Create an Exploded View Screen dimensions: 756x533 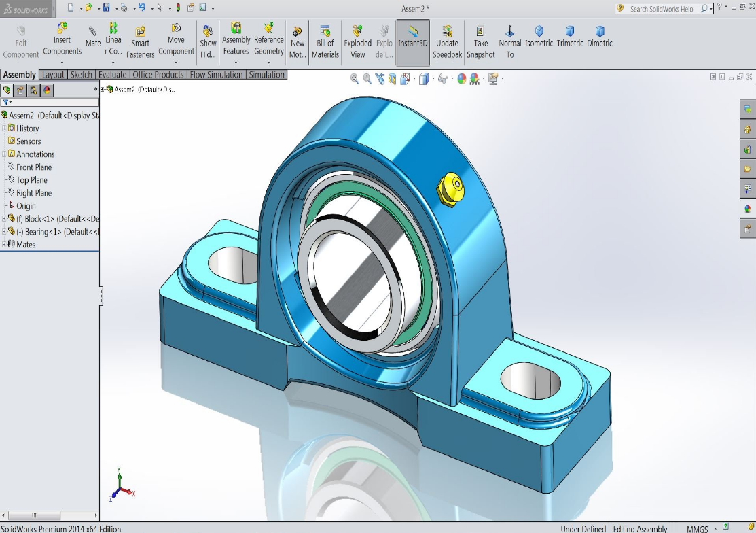point(357,42)
